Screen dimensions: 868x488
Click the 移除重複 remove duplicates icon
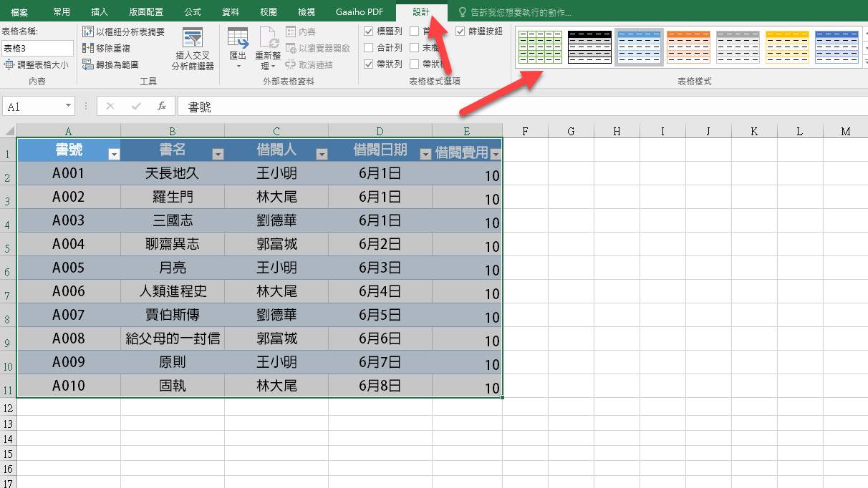pyautogui.click(x=88, y=48)
